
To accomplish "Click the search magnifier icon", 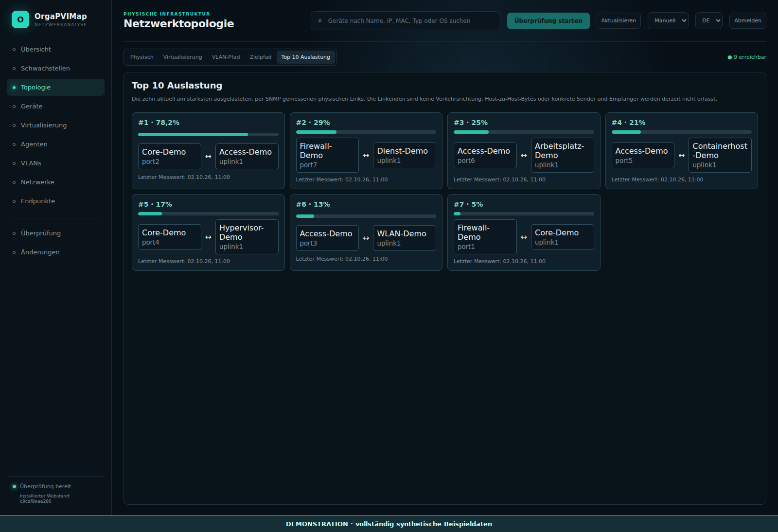I will 319,21.
